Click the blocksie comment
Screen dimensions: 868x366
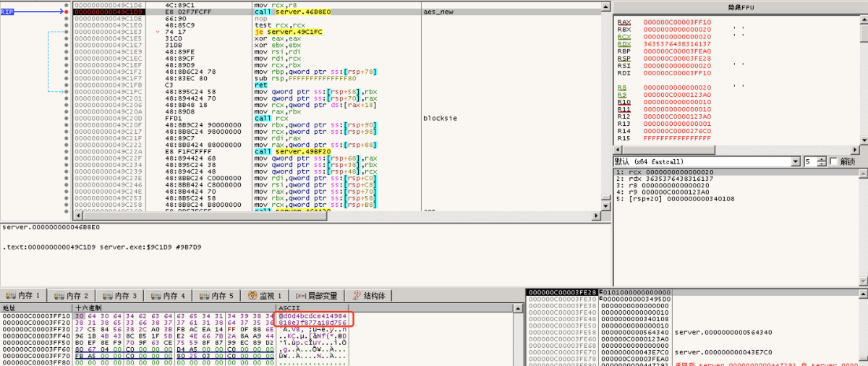pos(441,118)
